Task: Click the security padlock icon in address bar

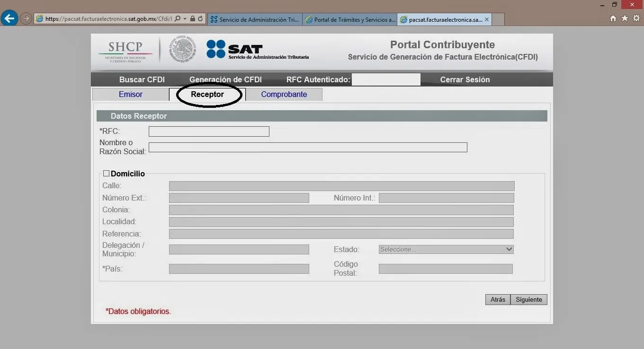Action: pos(192,19)
